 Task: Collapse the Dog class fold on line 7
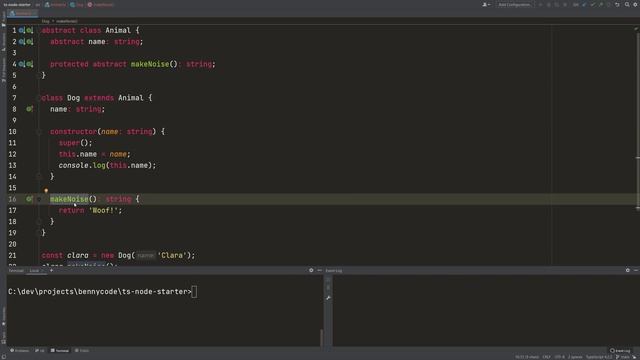tap(39, 98)
